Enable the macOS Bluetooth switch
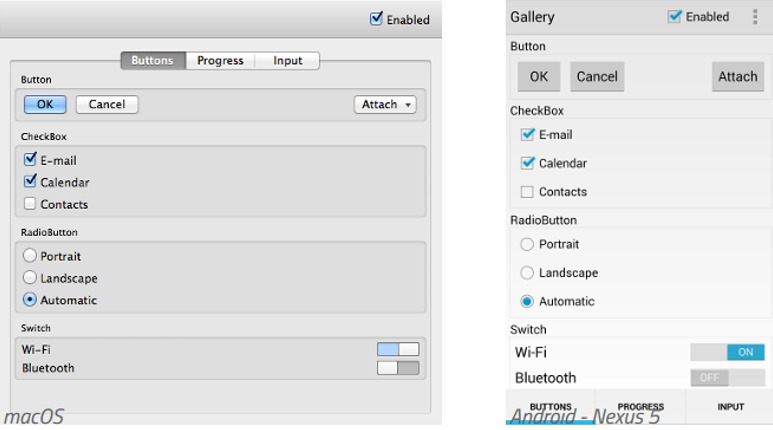Viewport: 773px width, 430px height. click(x=397, y=368)
